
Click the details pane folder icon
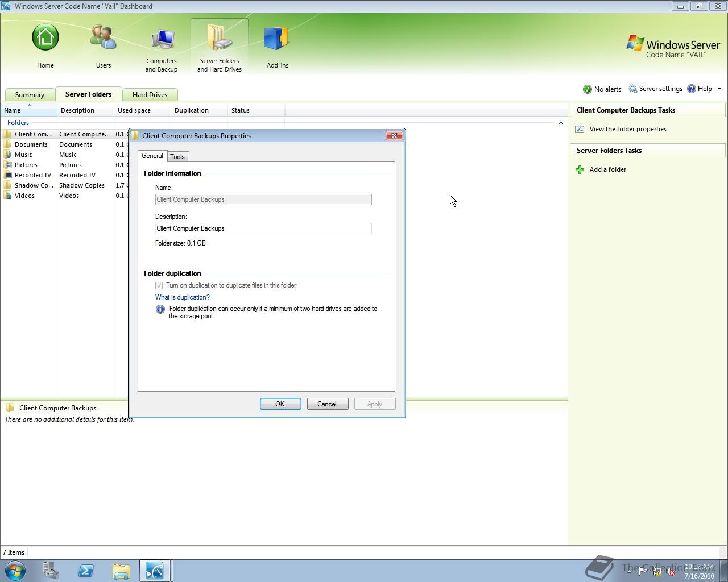point(10,408)
